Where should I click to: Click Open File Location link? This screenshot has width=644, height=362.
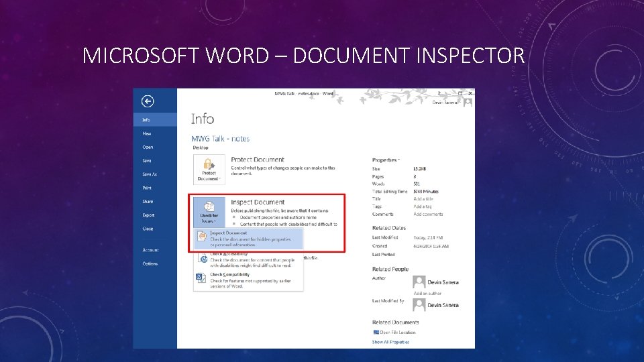394,333
